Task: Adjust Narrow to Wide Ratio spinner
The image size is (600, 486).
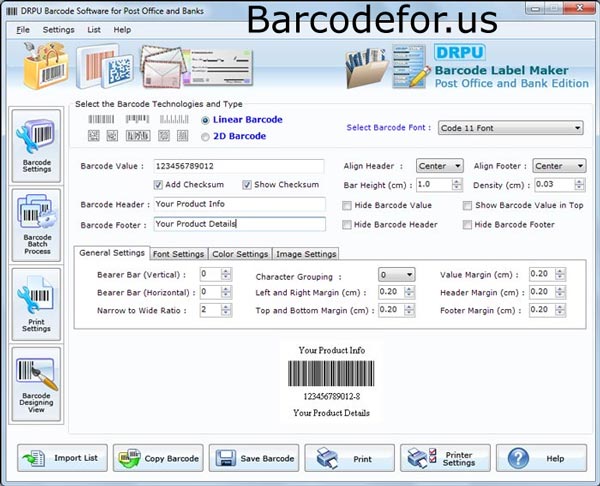Action: pyautogui.click(x=226, y=310)
